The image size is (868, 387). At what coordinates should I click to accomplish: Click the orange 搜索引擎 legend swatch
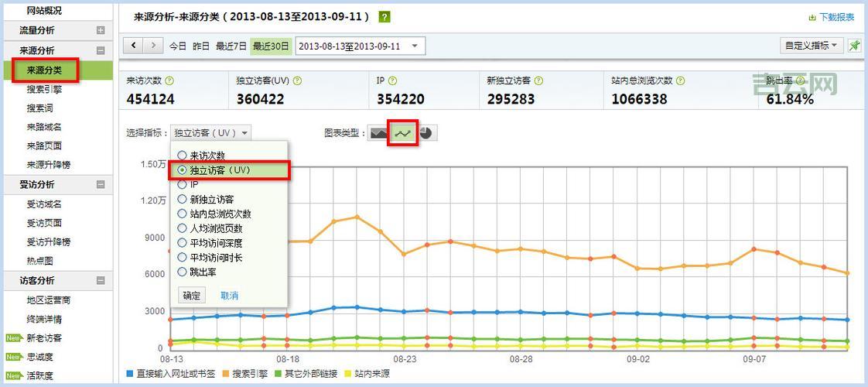227,375
